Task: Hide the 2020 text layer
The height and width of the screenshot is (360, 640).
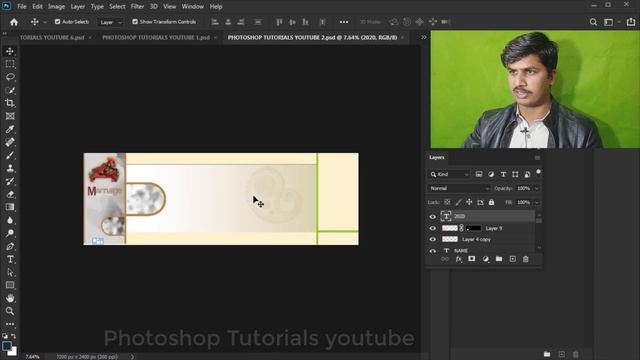Action: click(433, 217)
